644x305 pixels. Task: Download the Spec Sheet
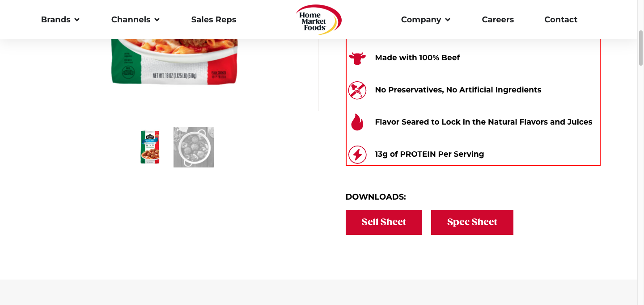pyautogui.click(x=472, y=222)
